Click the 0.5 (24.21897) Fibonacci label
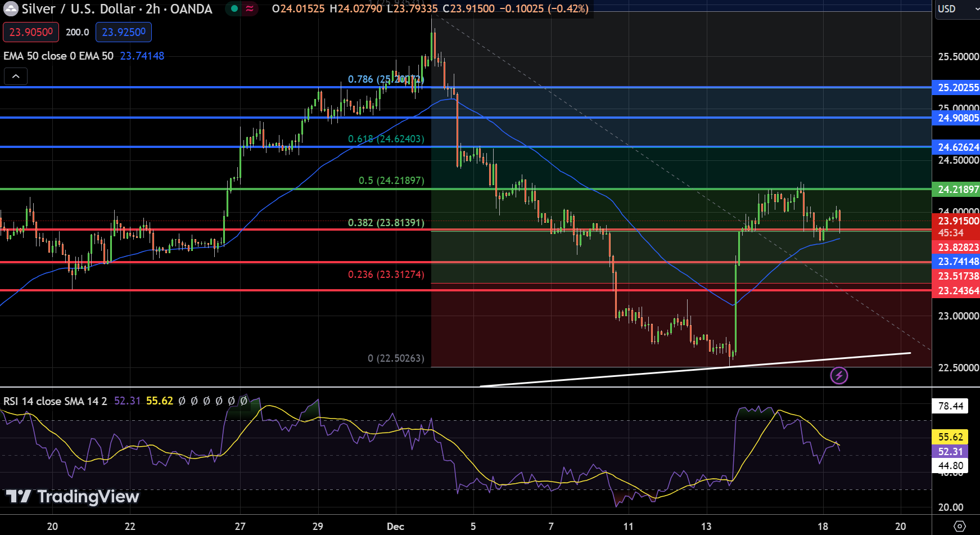This screenshot has width=980, height=535. pyautogui.click(x=391, y=181)
